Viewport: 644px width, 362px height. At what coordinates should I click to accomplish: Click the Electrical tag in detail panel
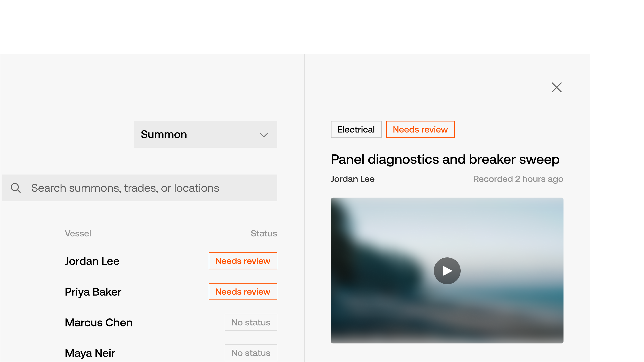coord(356,129)
